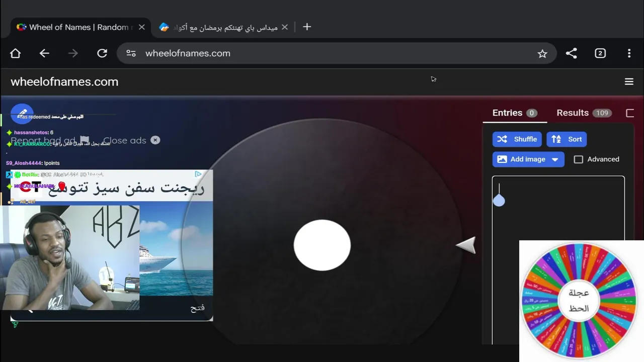Viewport: 644px width, 362px height.
Task: Click the cruise ship ad image
Action: pyautogui.click(x=176, y=249)
